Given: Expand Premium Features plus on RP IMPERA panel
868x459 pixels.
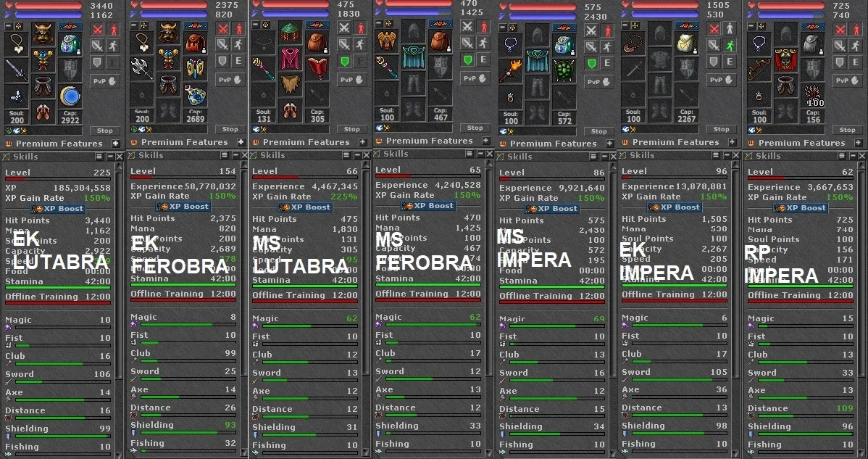Looking at the screenshot, I should [858, 143].
